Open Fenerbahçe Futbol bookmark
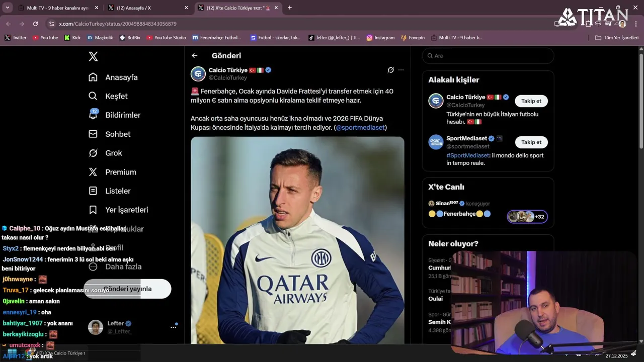The width and height of the screenshot is (644, 362). point(217,38)
